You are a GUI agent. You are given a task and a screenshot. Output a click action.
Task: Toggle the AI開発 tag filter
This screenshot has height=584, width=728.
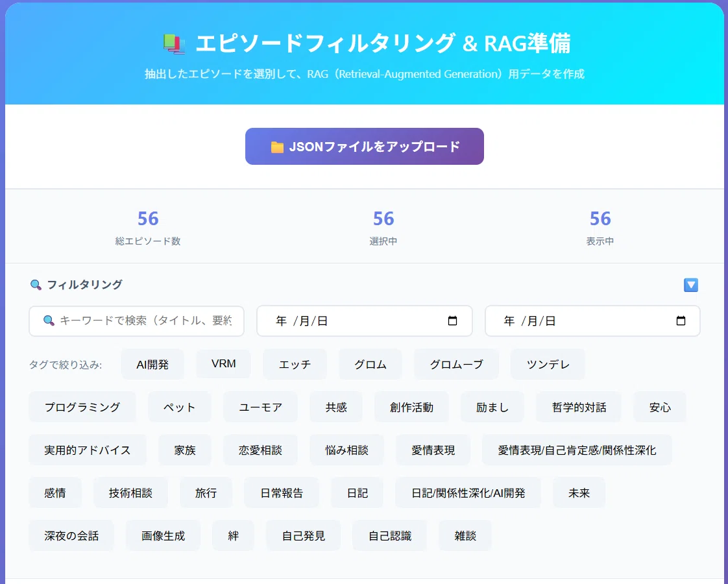point(152,365)
